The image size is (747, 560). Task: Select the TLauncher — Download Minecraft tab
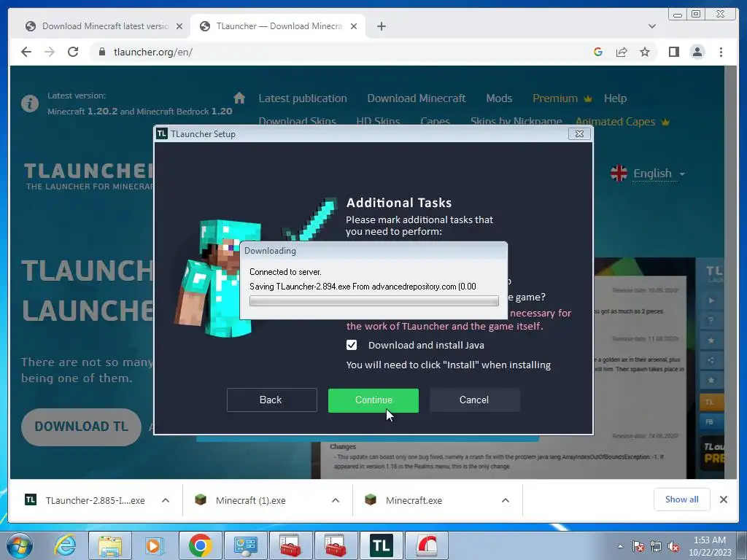coord(278,26)
